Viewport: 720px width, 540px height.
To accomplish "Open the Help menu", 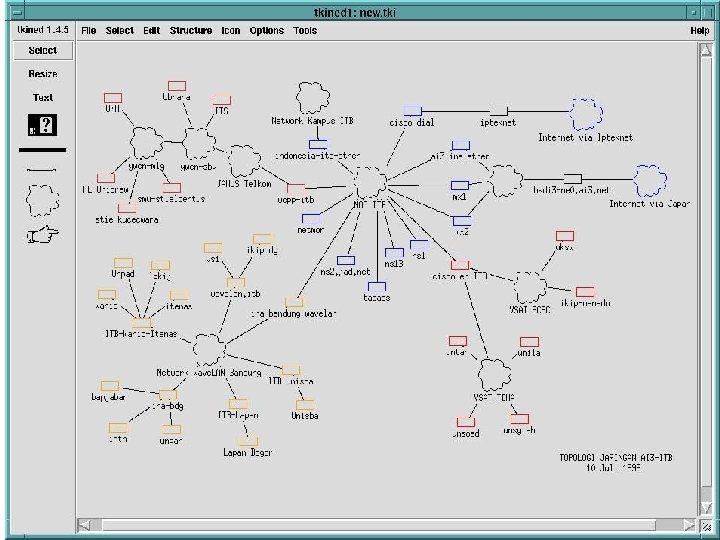I will pos(699,31).
